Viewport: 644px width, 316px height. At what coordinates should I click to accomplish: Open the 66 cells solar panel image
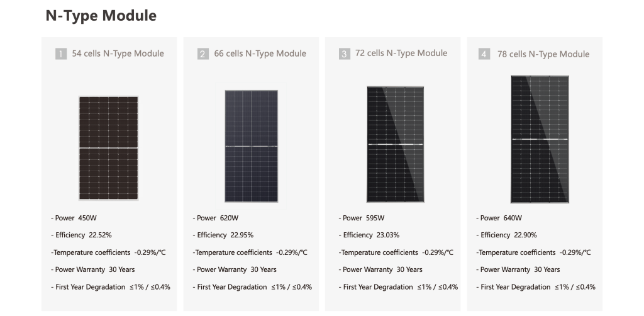(251, 146)
